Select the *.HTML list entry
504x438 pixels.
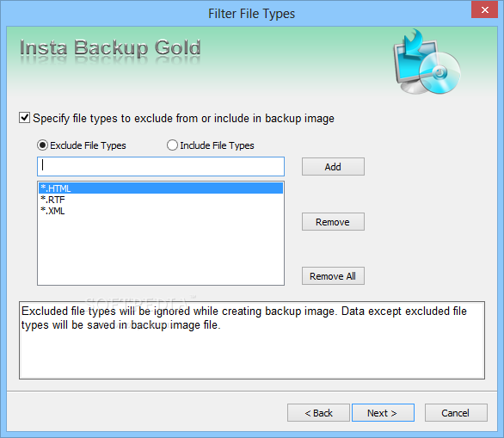[x=161, y=188]
